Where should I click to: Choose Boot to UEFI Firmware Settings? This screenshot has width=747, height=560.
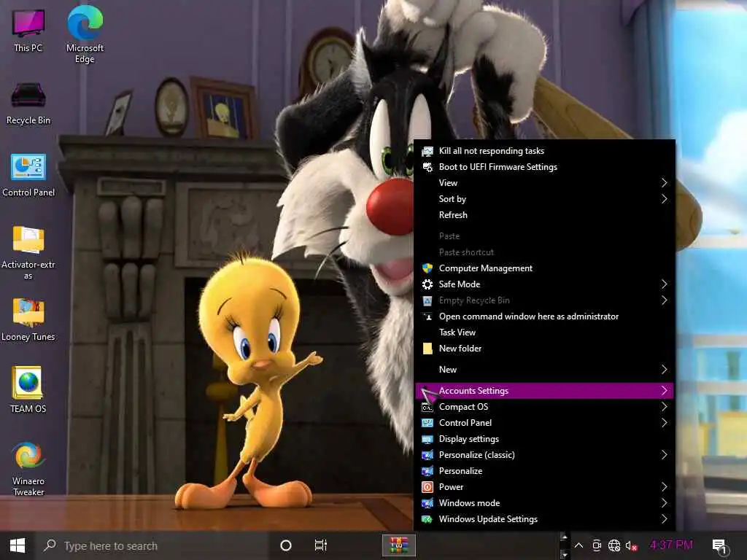(x=544, y=167)
